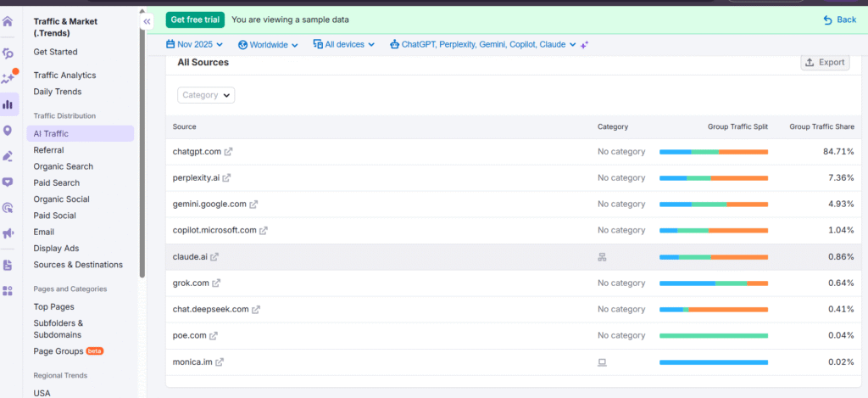The width and height of the screenshot is (868, 398).
Task: Click the Get free trial button
Action: click(x=195, y=20)
